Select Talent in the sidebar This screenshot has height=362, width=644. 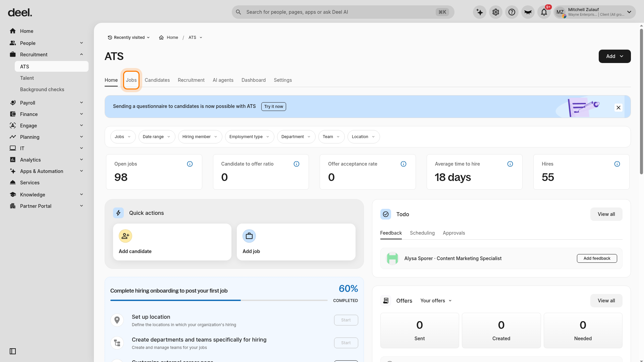[x=52, y=78]
